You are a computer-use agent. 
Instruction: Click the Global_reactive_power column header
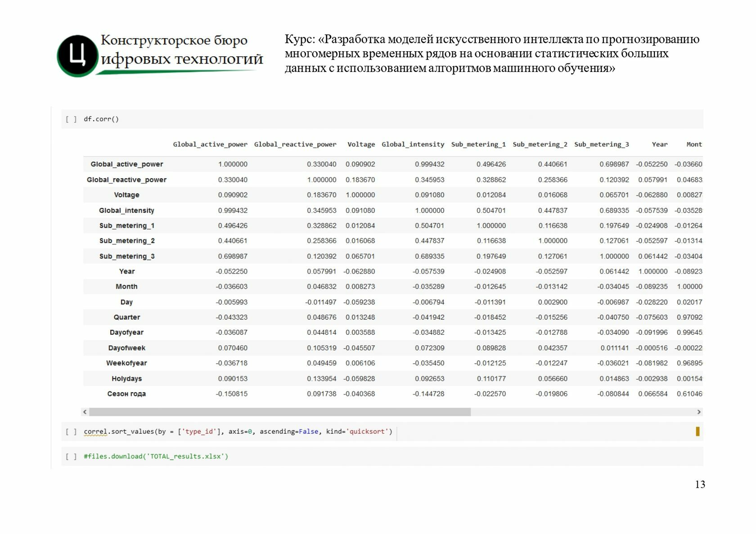point(295,144)
